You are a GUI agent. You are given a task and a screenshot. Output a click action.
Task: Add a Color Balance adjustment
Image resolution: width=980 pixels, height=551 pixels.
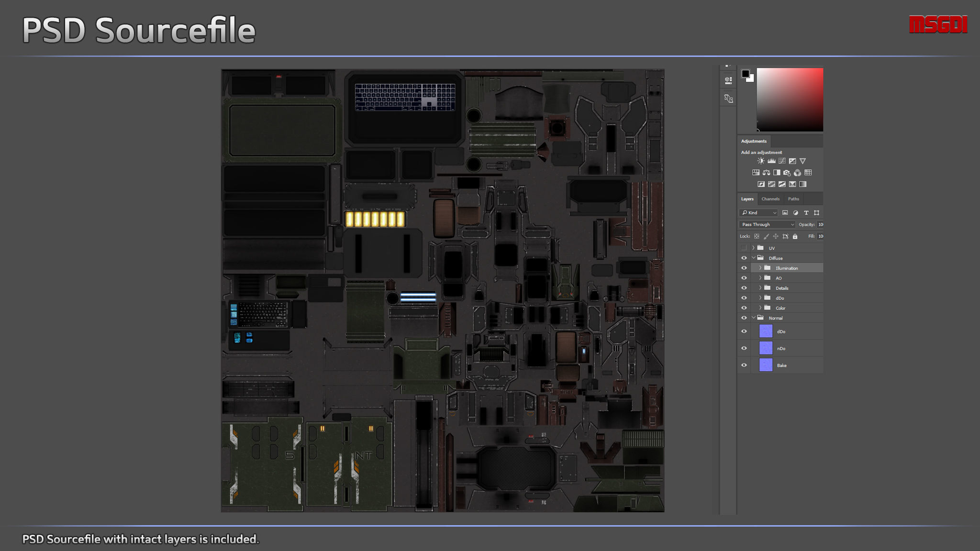point(766,173)
